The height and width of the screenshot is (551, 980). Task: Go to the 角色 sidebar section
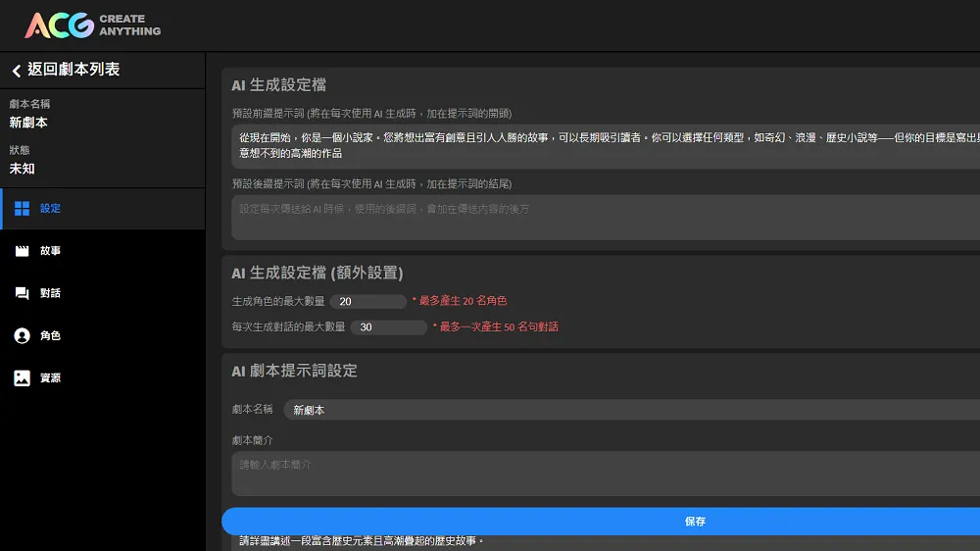point(51,335)
